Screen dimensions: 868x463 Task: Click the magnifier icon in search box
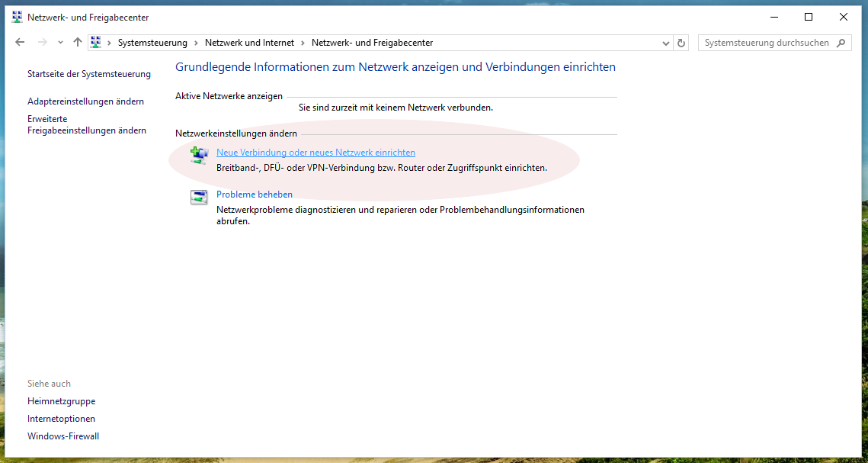[x=841, y=43]
